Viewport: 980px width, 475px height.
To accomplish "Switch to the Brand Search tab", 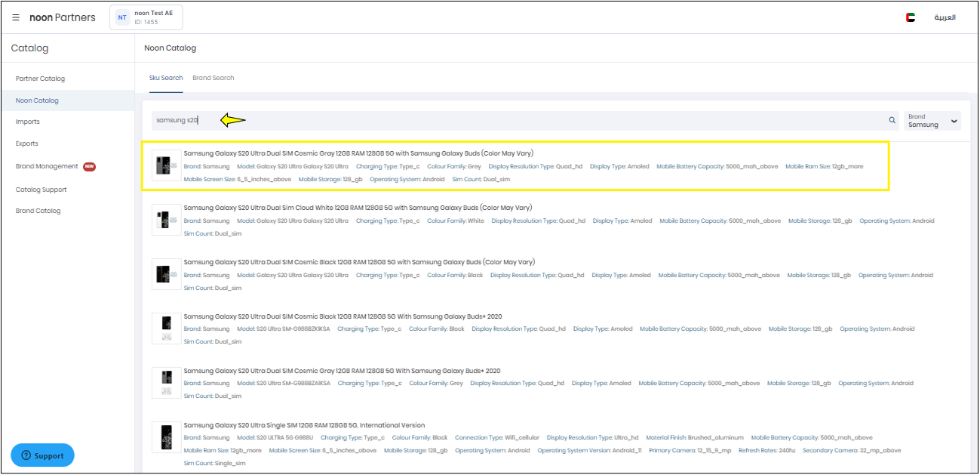I will pyautogui.click(x=213, y=78).
